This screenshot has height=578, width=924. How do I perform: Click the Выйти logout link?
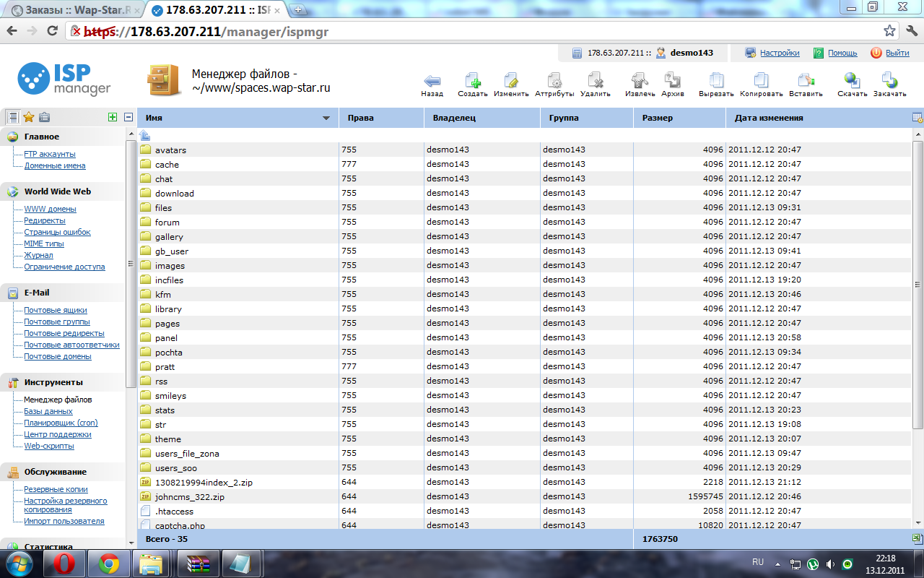897,53
